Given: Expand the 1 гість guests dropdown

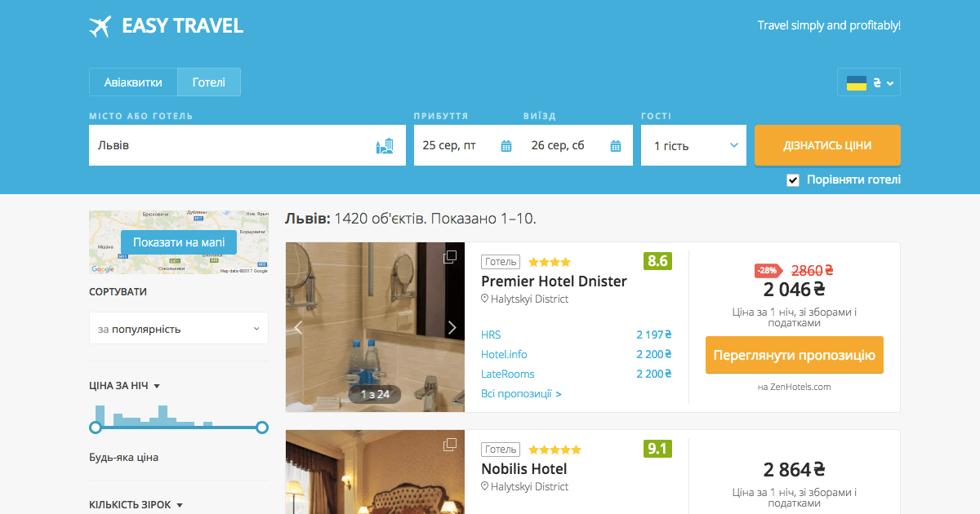Looking at the screenshot, I should 693,145.
